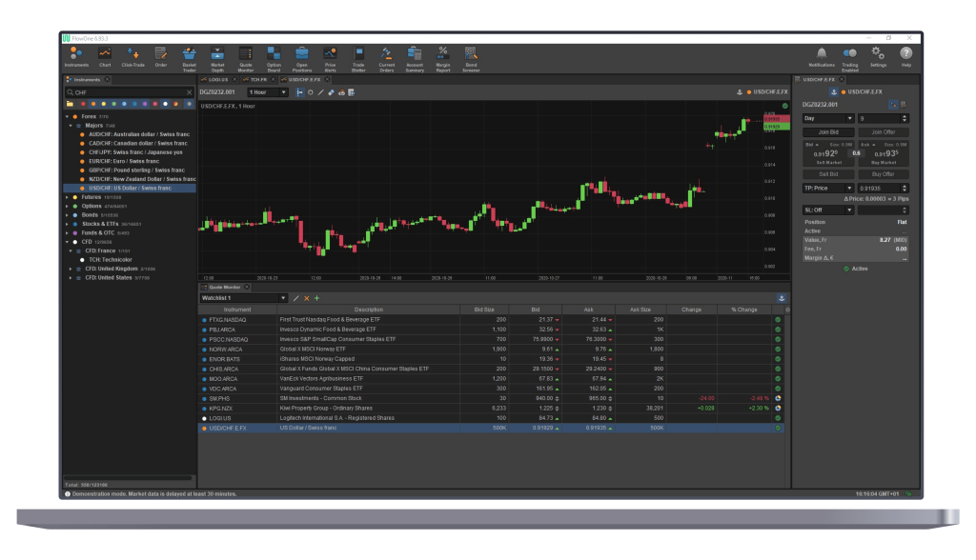976x560 pixels.
Task: Open the TP: Price dropdown
Action: 828,188
